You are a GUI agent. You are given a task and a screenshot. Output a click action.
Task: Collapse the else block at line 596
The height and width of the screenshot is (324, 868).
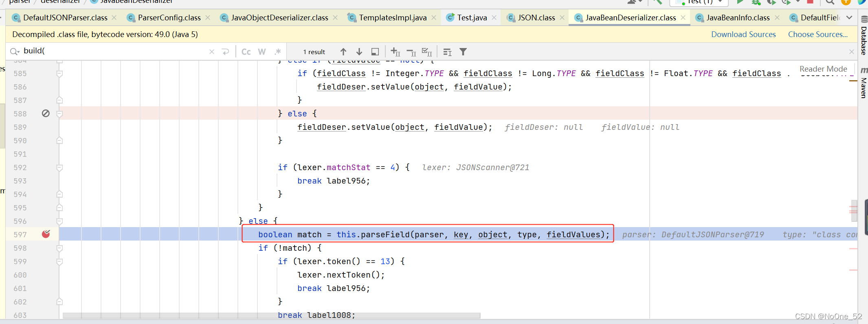click(59, 221)
